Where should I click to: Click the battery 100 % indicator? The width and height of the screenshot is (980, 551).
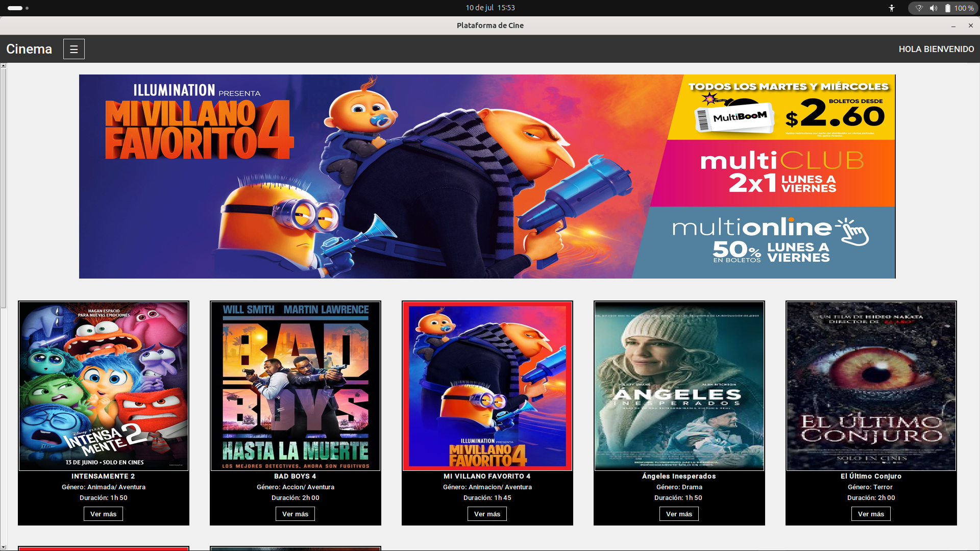[x=959, y=8]
